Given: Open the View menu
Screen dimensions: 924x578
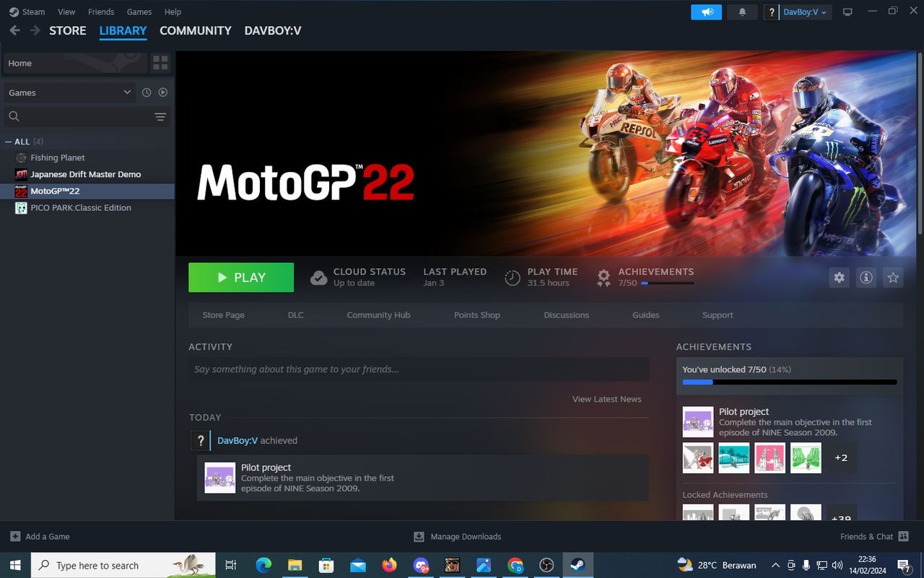Looking at the screenshot, I should click(66, 12).
